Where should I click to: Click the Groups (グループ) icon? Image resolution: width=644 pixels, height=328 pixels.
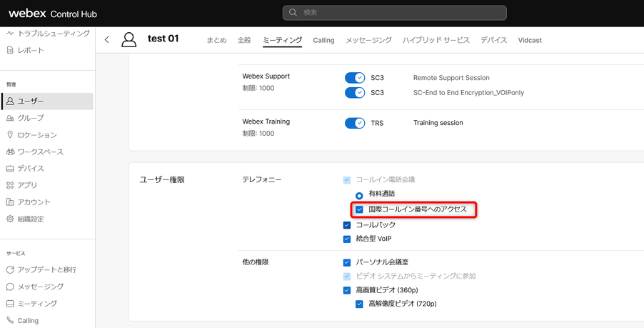(x=10, y=118)
